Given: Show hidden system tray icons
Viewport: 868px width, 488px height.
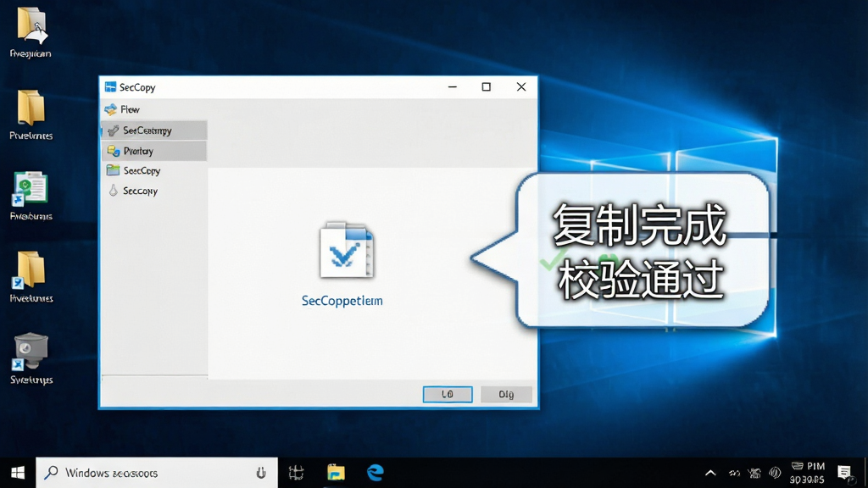Looking at the screenshot, I should coord(710,473).
